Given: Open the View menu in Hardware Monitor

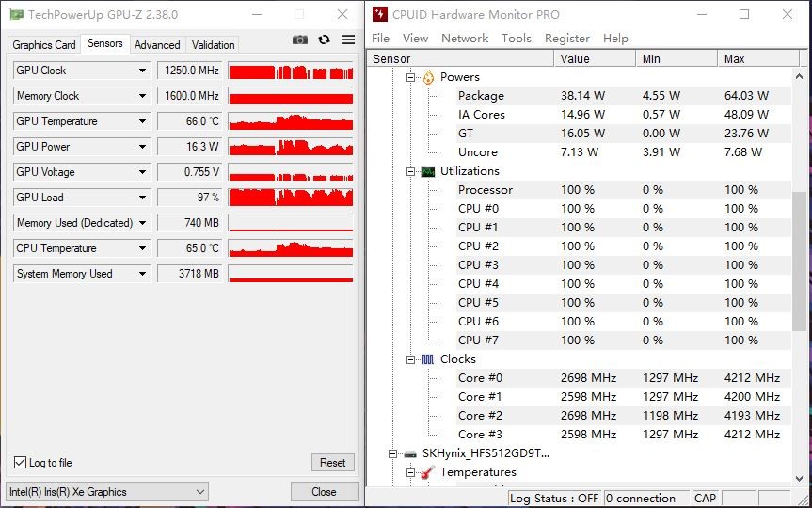Looking at the screenshot, I should (x=415, y=39).
